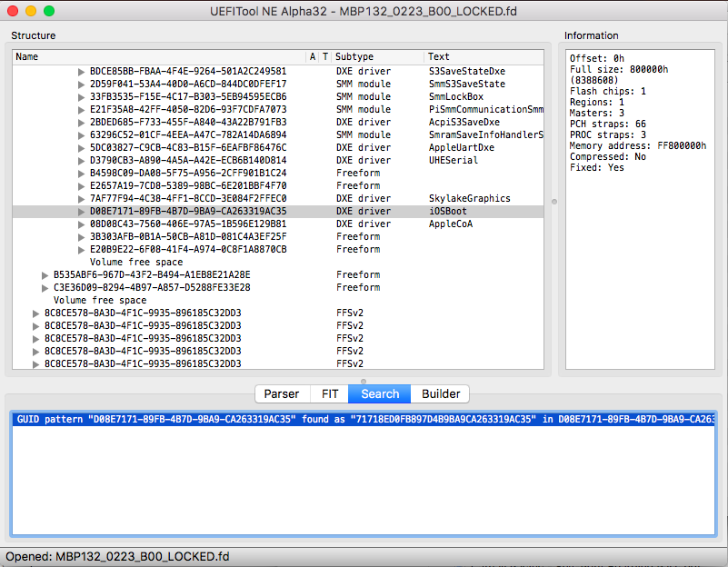Click 'Memory address: FF800000h' in Information
This screenshot has width=728, height=567.
click(x=638, y=146)
